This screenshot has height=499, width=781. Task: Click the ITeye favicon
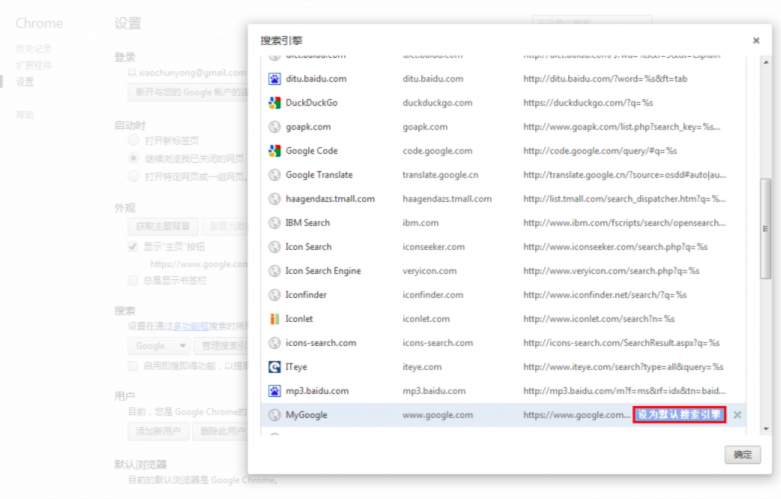[x=274, y=367]
